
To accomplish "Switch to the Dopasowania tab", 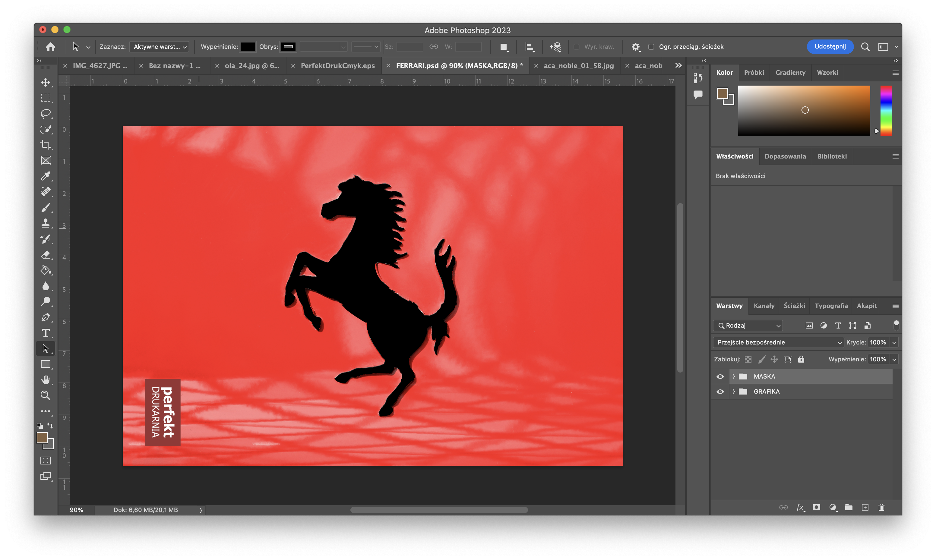I will [785, 156].
